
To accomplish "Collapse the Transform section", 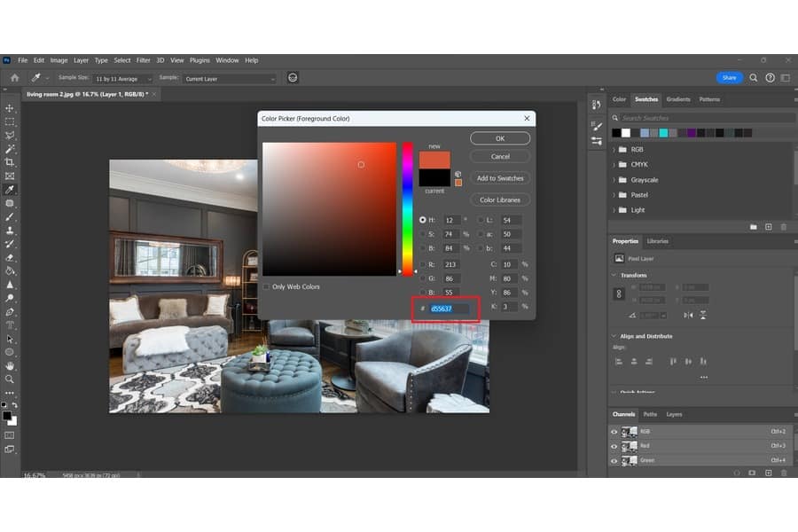I will [614, 275].
